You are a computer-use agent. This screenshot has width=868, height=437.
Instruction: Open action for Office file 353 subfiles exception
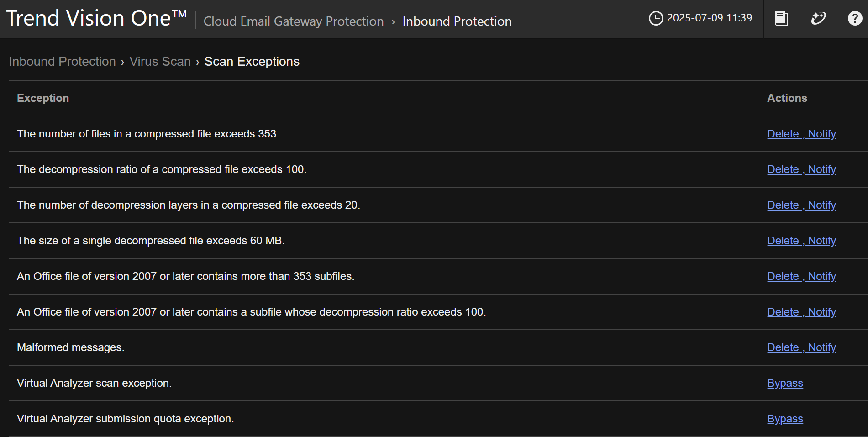coord(801,276)
